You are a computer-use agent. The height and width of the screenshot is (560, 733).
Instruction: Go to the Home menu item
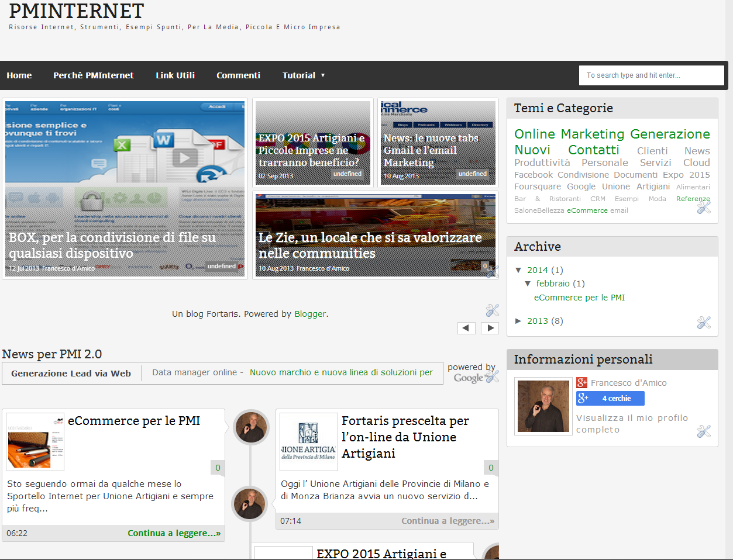[19, 75]
